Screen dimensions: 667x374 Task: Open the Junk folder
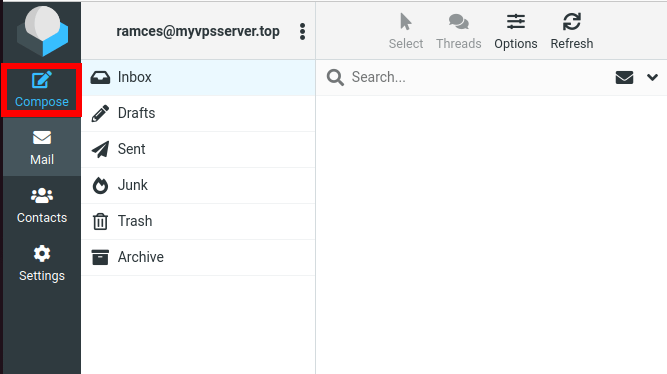pyautogui.click(x=198, y=186)
